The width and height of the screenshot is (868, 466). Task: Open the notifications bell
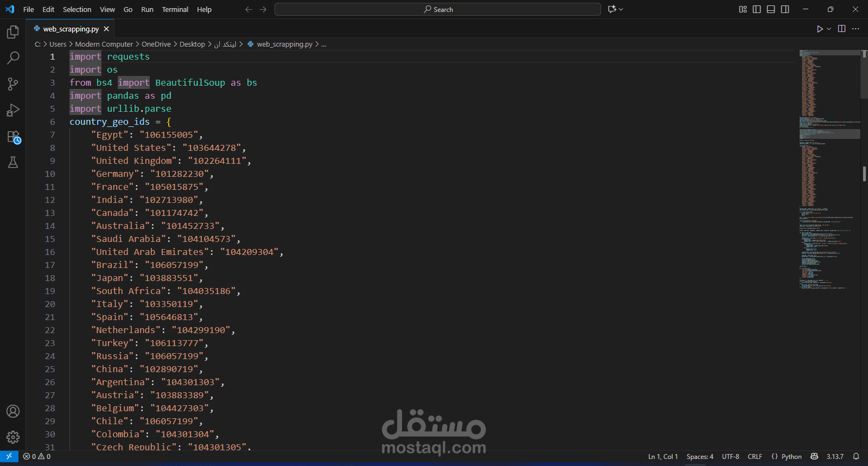pyautogui.click(x=856, y=456)
